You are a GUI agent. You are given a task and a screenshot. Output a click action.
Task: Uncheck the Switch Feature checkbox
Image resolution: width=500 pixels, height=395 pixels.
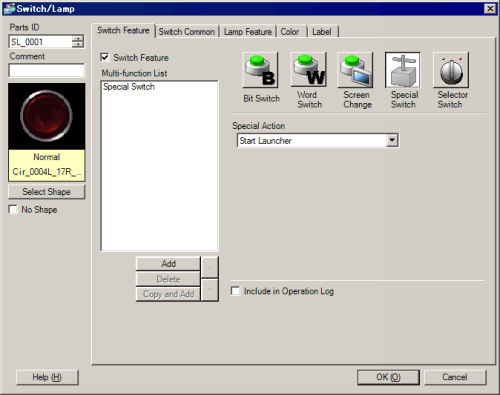pyautogui.click(x=105, y=57)
